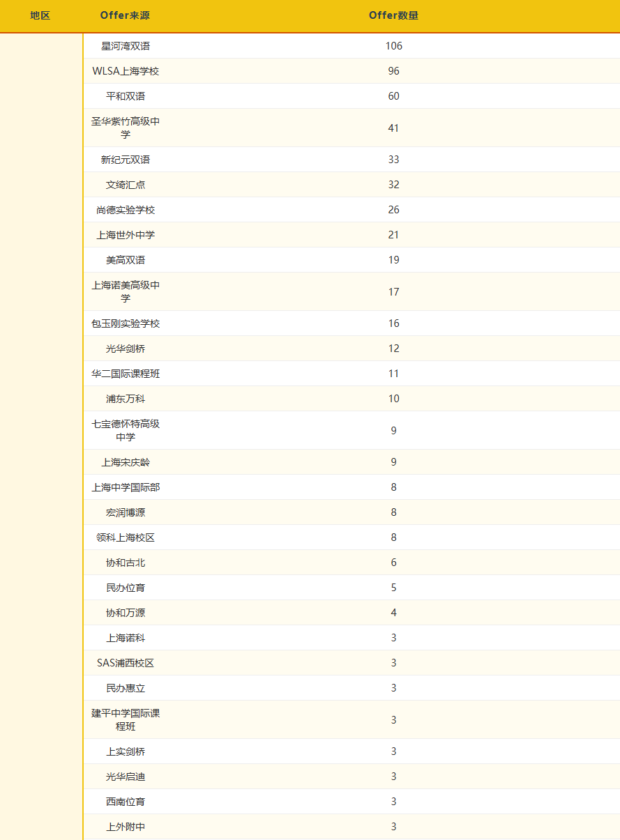Select the 领科上海校区 row label

(126, 537)
